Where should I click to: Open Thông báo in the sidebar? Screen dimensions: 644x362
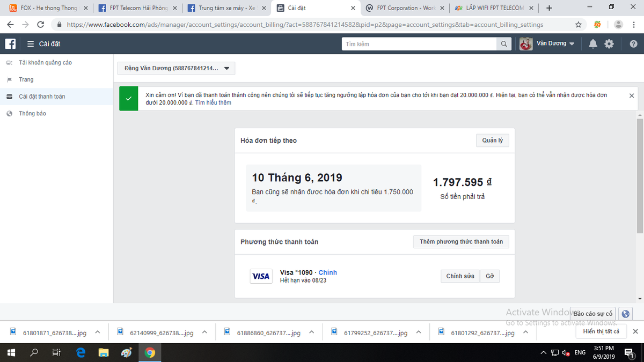pyautogui.click(x=32, y=114)
